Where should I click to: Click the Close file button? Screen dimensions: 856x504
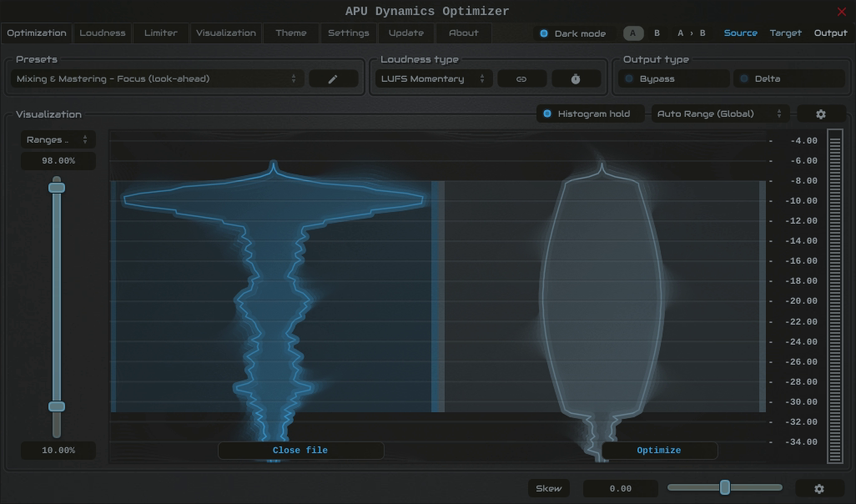pos(301,451)
